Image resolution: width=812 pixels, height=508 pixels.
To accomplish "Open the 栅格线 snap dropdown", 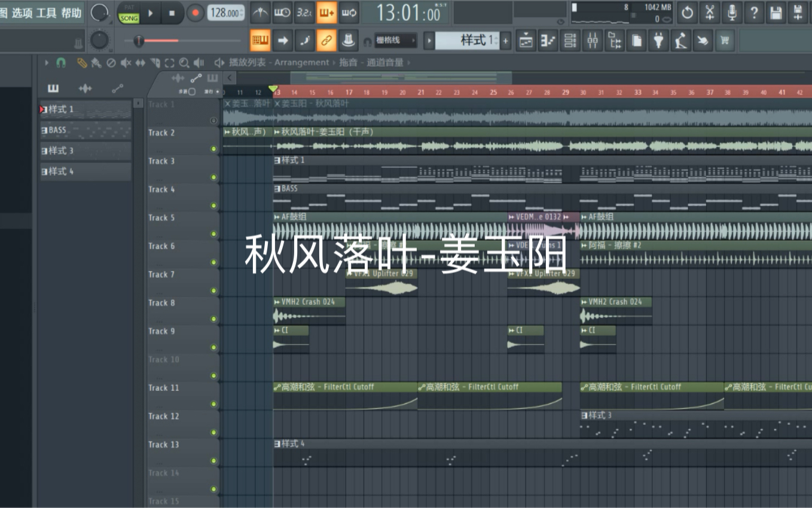I will pyautogui.click(x=396, y=41).
